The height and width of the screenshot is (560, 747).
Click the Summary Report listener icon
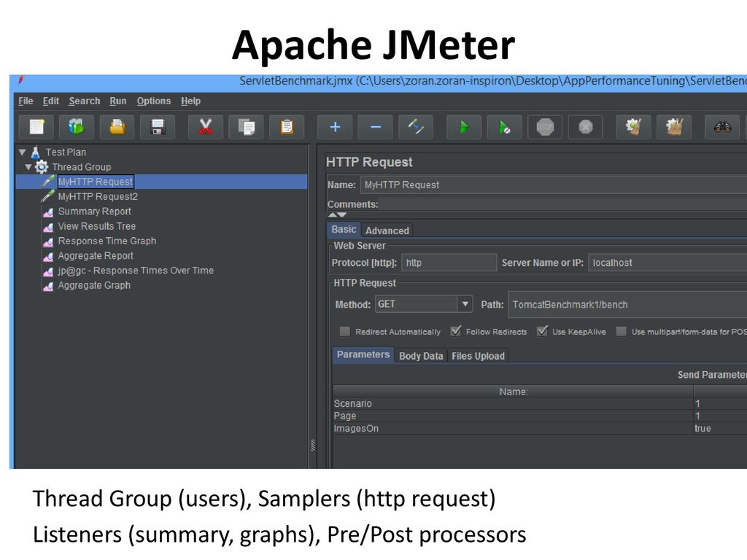coord(48,212)
